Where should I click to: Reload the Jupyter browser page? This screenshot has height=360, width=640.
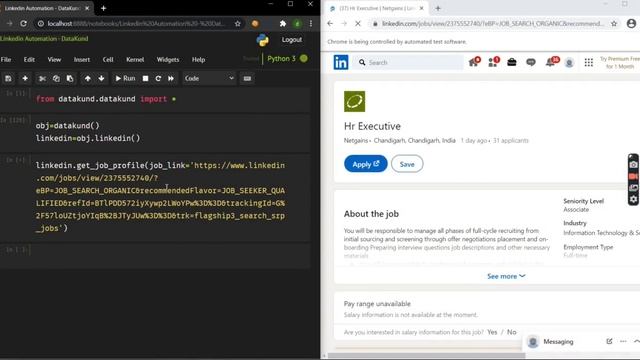click(x=23, y=24)
